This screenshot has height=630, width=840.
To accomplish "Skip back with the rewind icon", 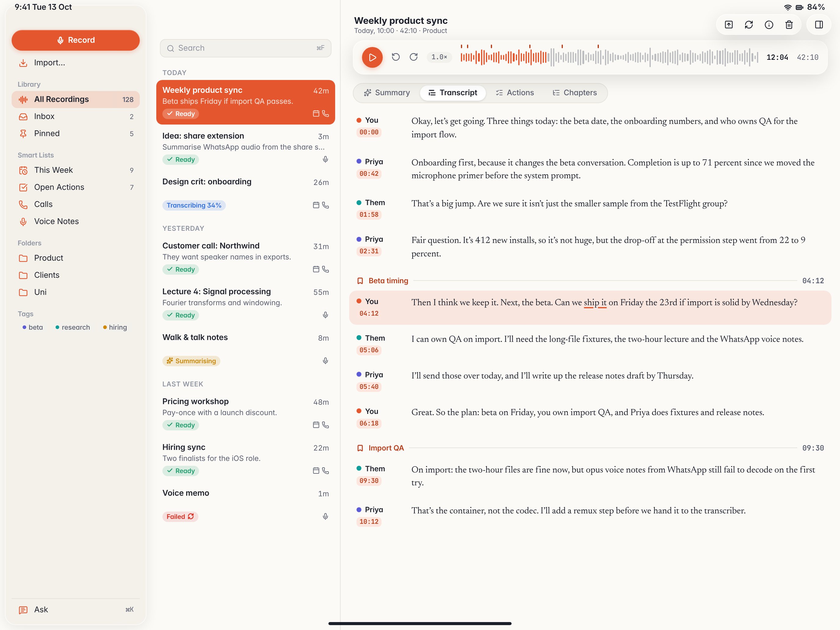I will point(395,57).
